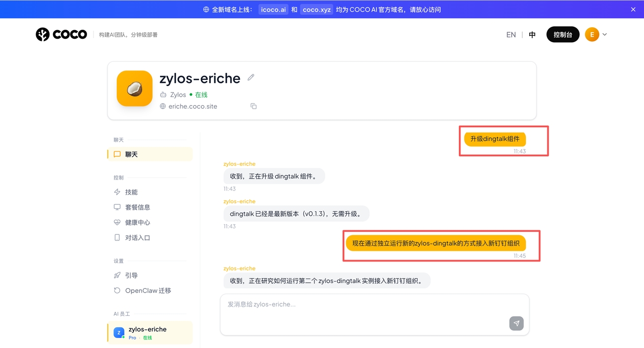Click the refresh icon beside OpenClaw 迁移

pyautogui.click(x=117, y=291)
